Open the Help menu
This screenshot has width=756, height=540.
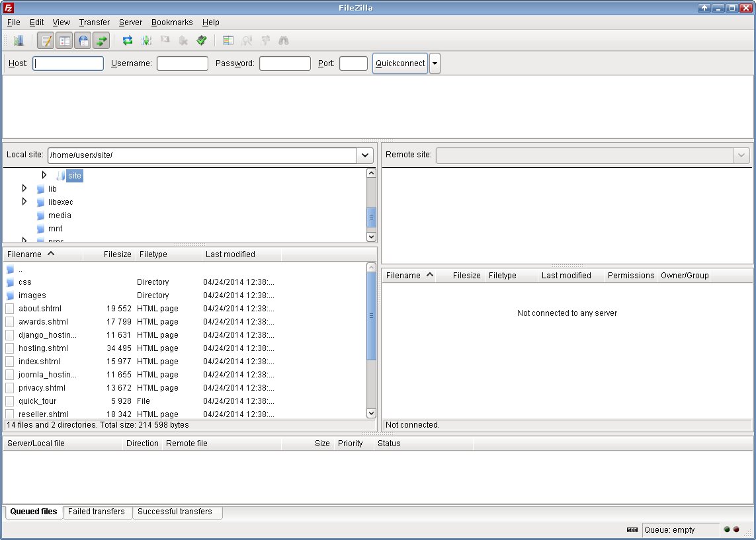click(211, 22)
